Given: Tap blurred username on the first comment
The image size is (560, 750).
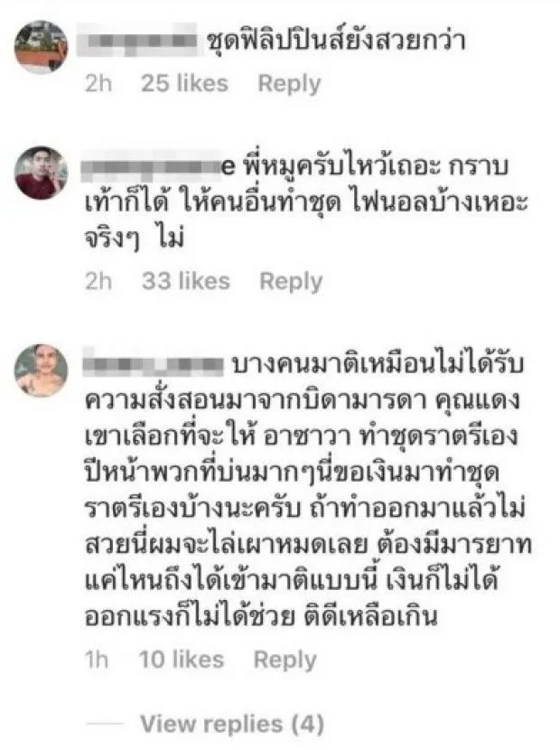Looking at the screenshot, I should (137, 39).
